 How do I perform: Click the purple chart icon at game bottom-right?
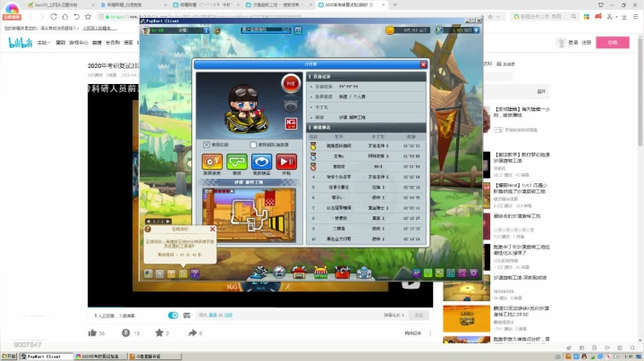pos(417,273)
